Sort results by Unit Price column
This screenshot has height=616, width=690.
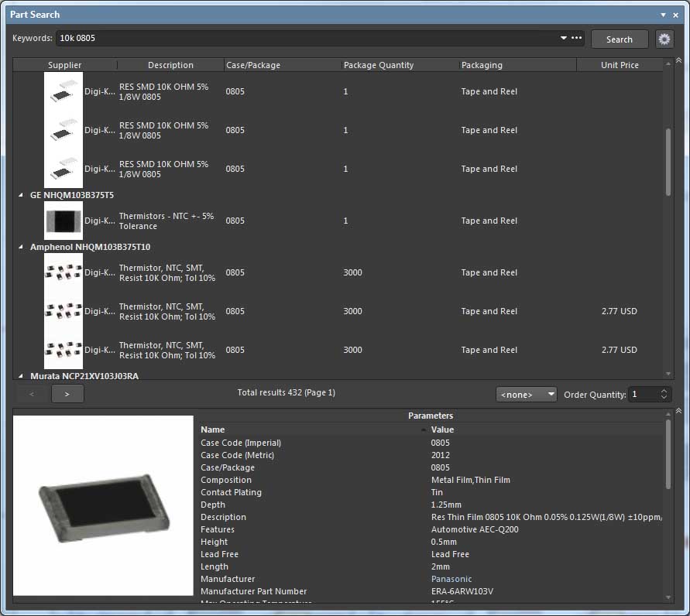[620, 65]
